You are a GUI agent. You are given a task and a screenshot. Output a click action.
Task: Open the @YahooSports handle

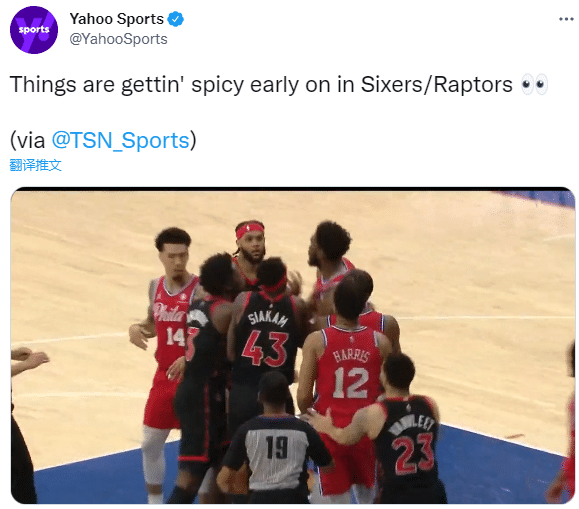click(x=119, y=39)
